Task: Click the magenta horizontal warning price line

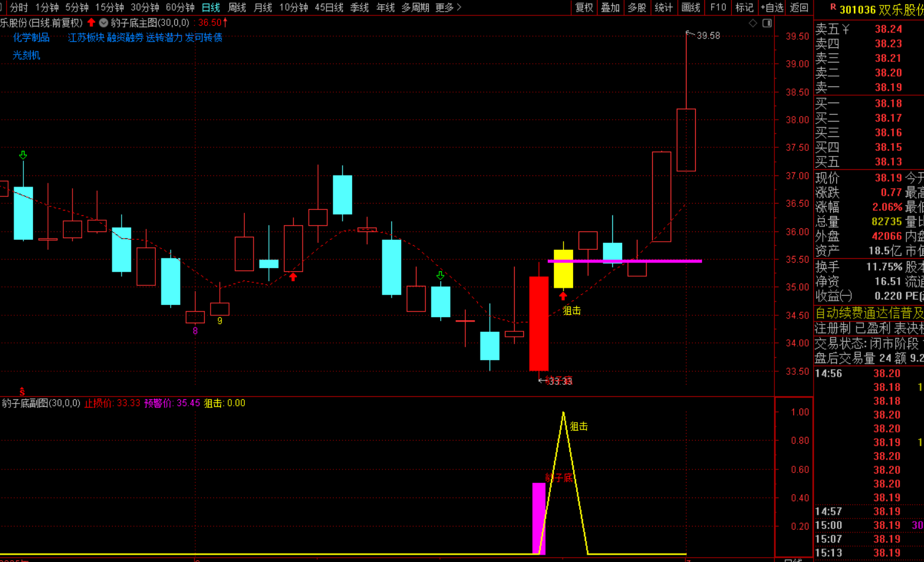Action: [663, 261]
